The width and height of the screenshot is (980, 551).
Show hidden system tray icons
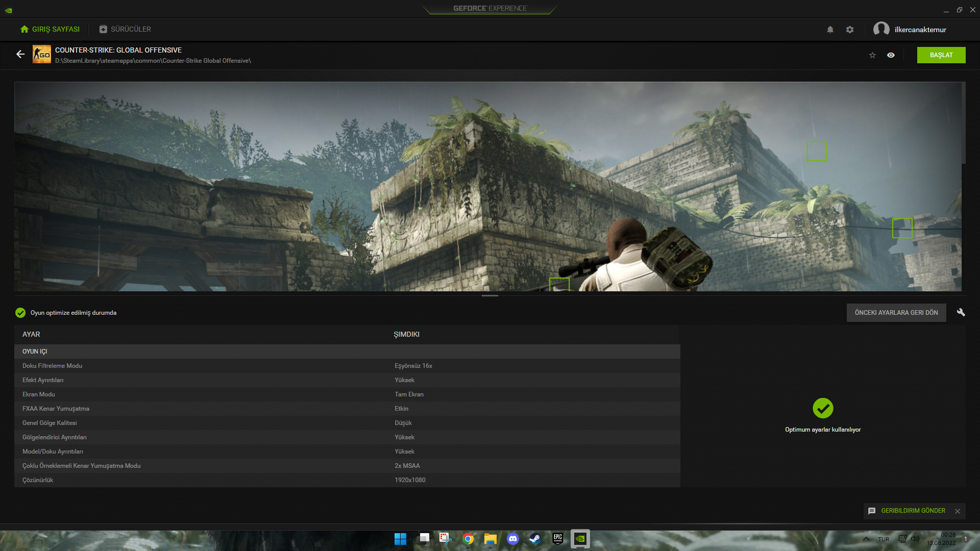click(x=866, y=539)
